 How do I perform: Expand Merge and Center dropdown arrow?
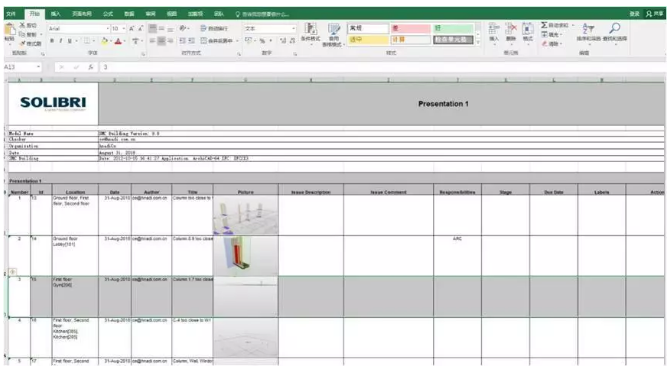[x=238, y=41]
